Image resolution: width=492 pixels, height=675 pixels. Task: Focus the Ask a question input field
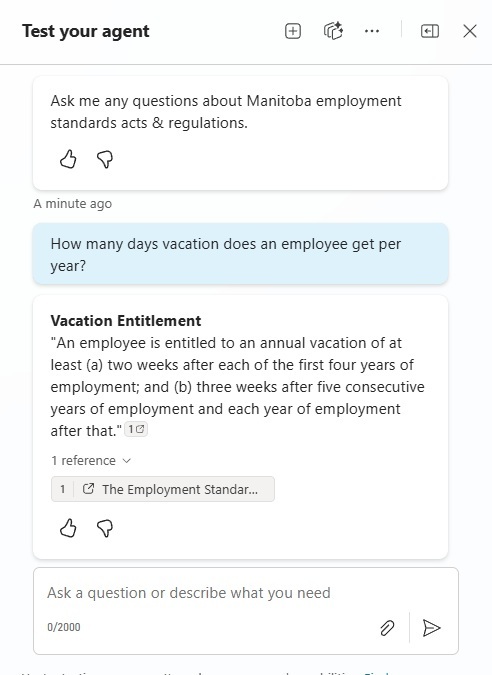coord(246,593)
